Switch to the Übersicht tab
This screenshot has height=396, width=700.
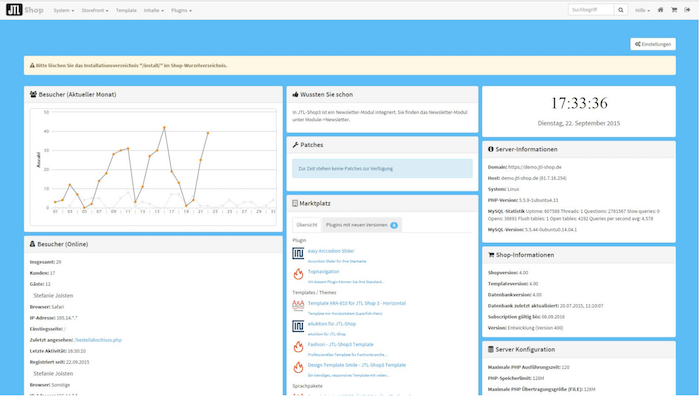307,225
